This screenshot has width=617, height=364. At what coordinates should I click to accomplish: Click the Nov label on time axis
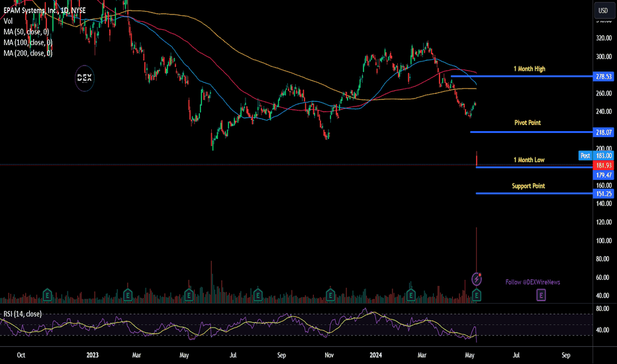click(329, 355)
